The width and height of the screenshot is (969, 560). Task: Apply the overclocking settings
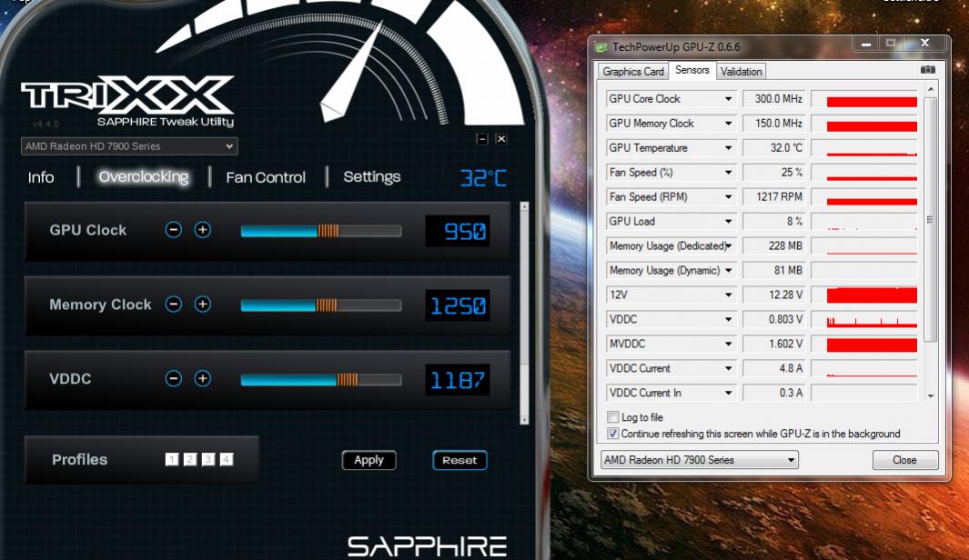click(368, 460)
